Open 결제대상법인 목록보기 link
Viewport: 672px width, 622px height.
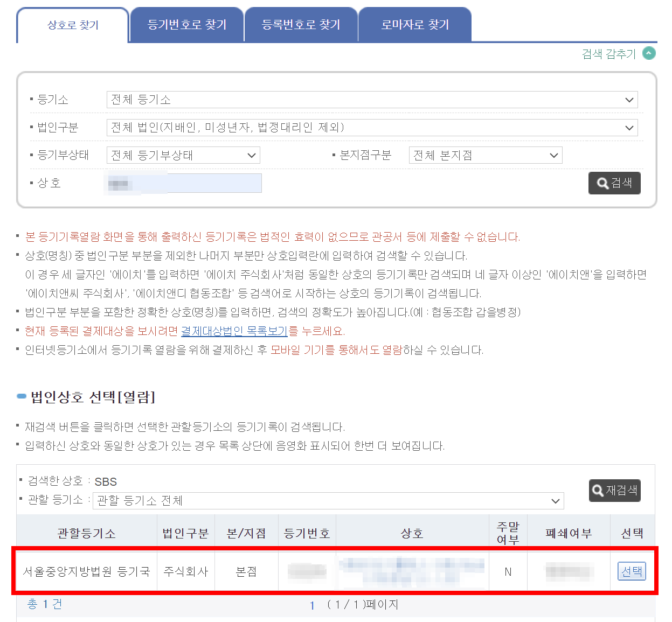click(x=234, y=331)
